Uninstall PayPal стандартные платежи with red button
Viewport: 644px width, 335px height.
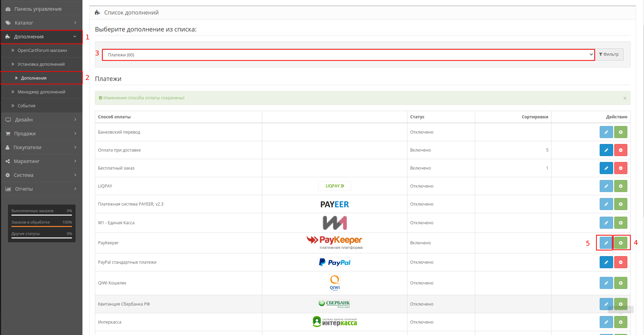620,262
